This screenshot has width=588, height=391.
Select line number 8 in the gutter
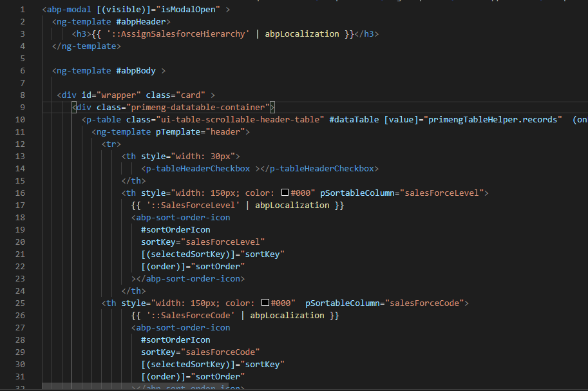pyautogui.click(x=23, y=95)
